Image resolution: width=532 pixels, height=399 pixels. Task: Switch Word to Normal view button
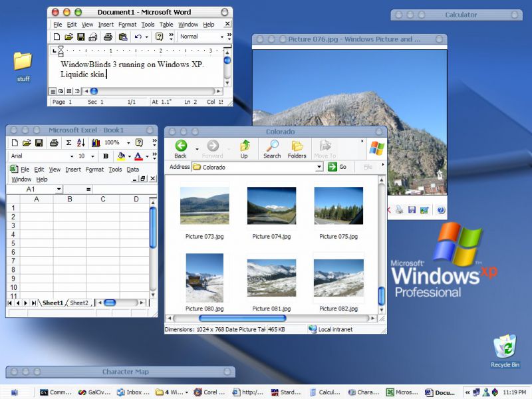[53, 91]
